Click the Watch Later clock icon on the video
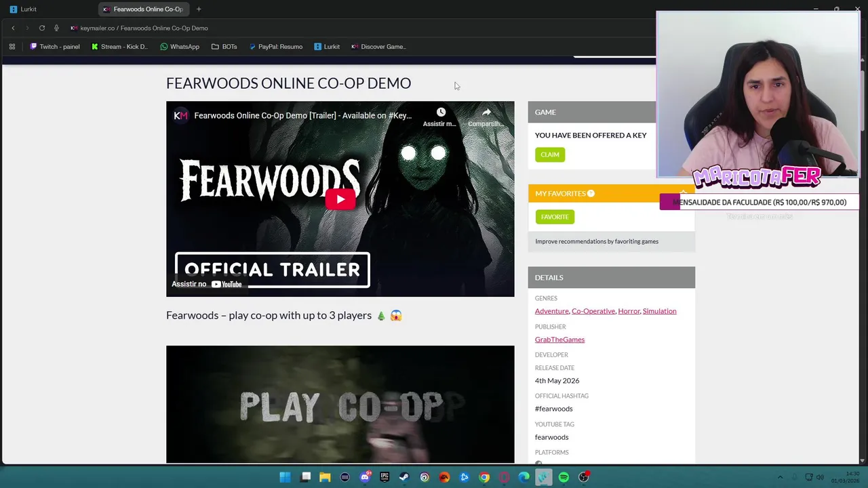Image resolution: width=868 pixels, height=488 pixels. tap(441, 113)
